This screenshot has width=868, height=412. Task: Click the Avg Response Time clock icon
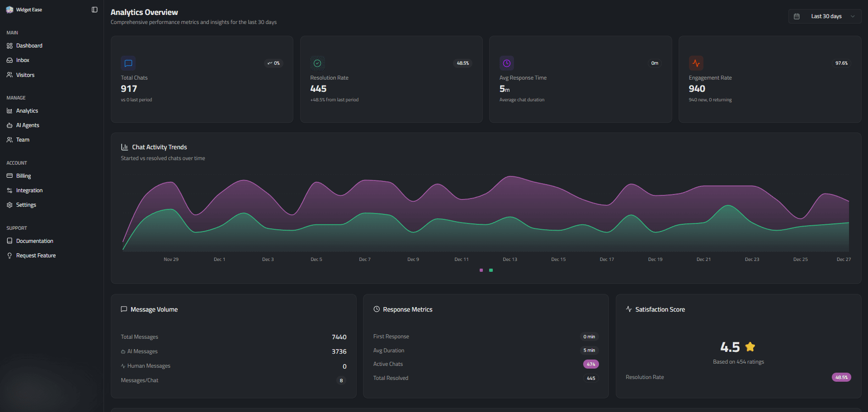507,63
